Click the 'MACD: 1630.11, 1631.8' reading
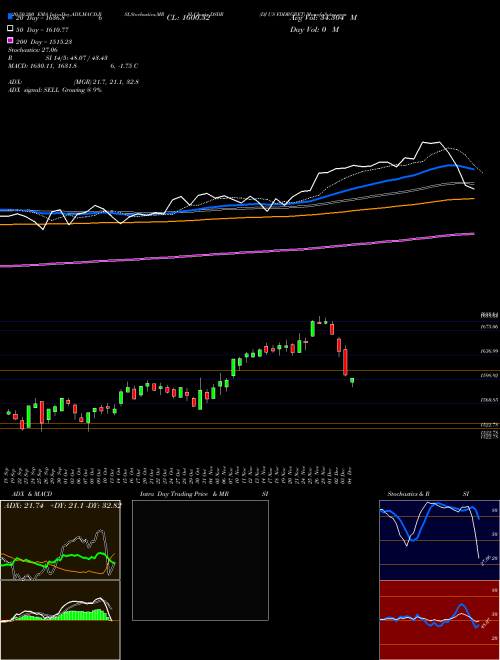Viewport: 500px width, 660px height. pyautogui.click(x=42, y=66)
